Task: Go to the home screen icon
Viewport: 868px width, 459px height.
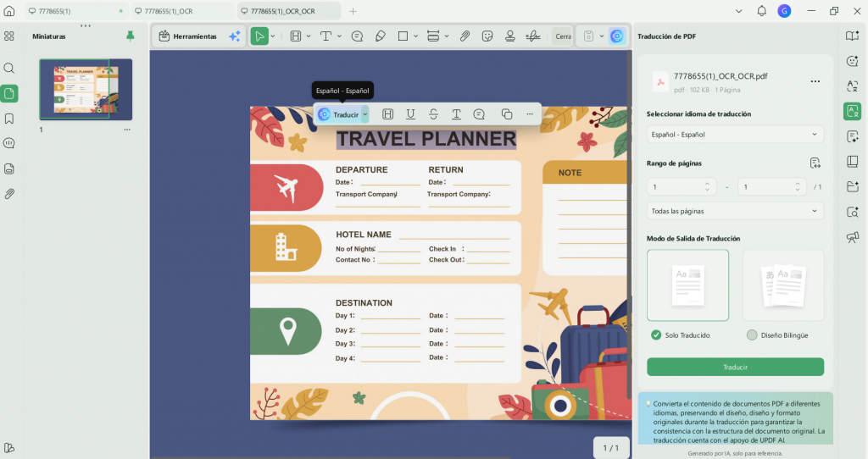Action: coord(8,11)
